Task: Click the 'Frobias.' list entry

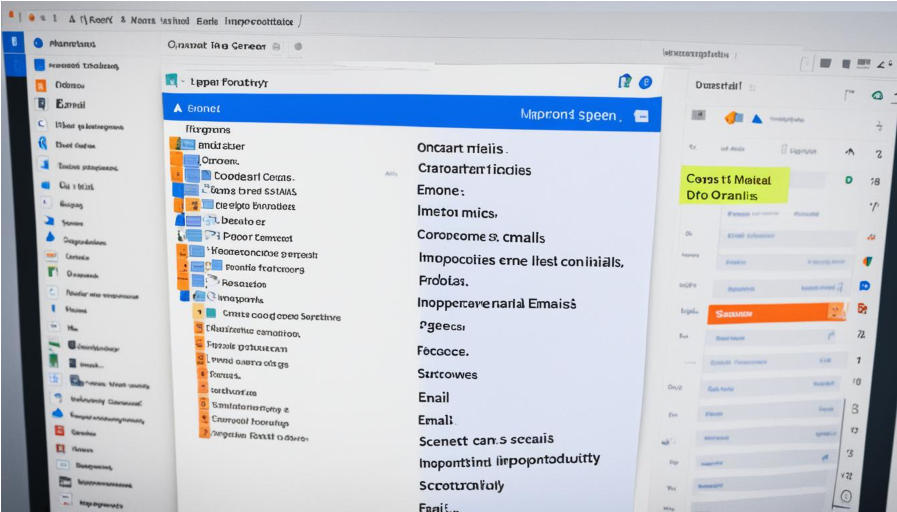Action: coord(443,281)
